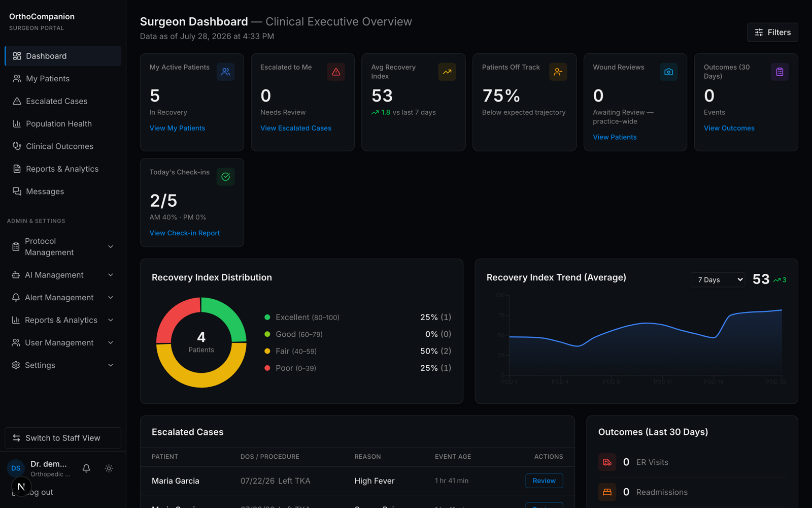Click the trend arrow icon on Avg Recovery Index card
Screen dimensions: 812x508
point(447,72)
